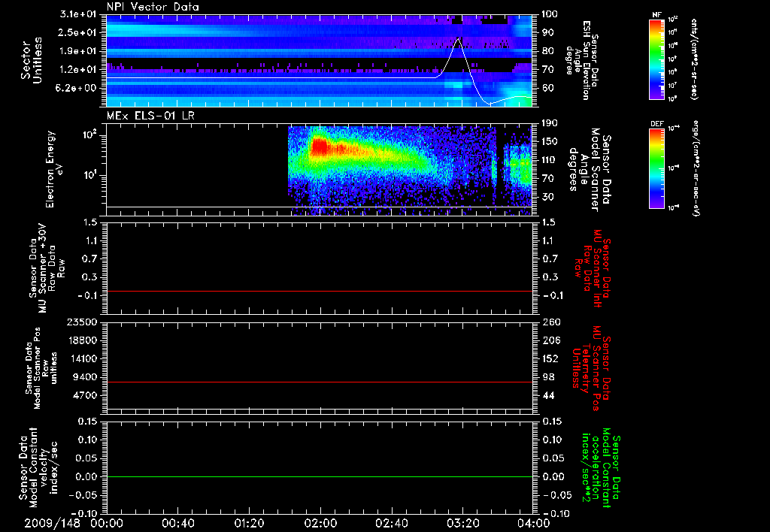Click the red line in the Model Scanner Pos panel
Image resolution: width=770 pixels, height=532 pixels.
pyautogui.click(x=320, y=382)
